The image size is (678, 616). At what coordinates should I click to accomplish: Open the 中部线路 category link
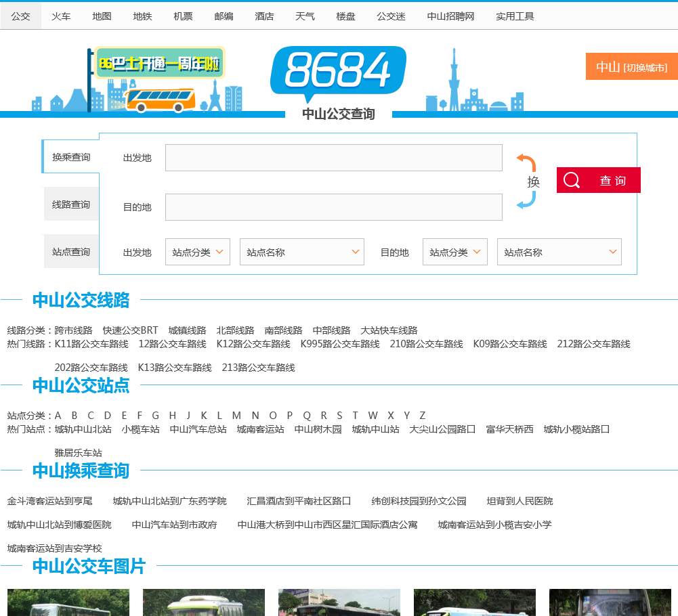click(x=331, y=331)
